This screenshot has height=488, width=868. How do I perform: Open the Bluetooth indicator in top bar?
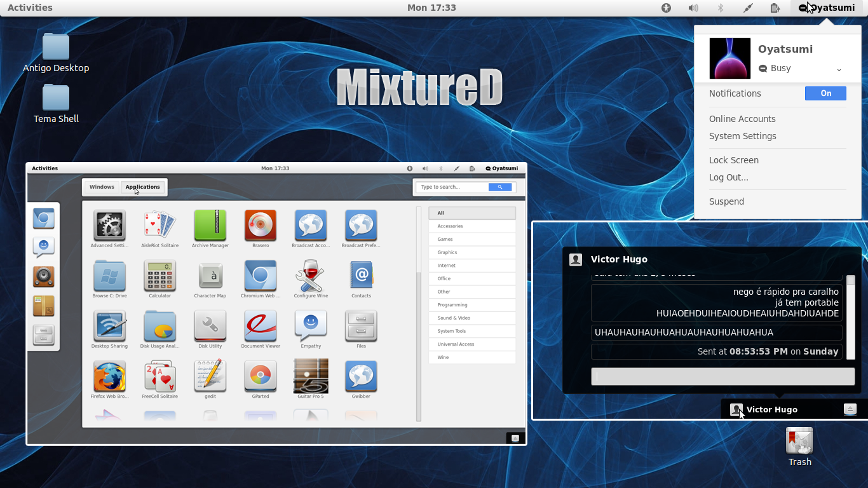[x=721, y=8]
